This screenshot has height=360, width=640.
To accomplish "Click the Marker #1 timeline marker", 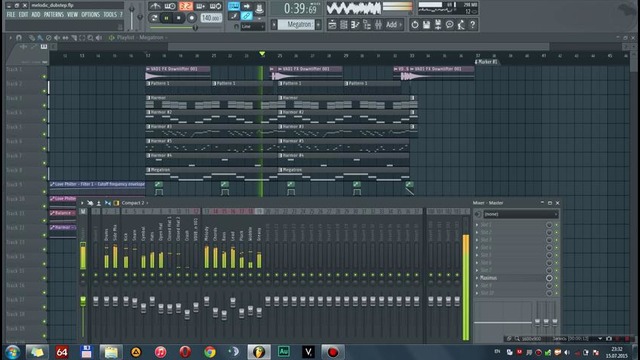I will tap(487, 62).
